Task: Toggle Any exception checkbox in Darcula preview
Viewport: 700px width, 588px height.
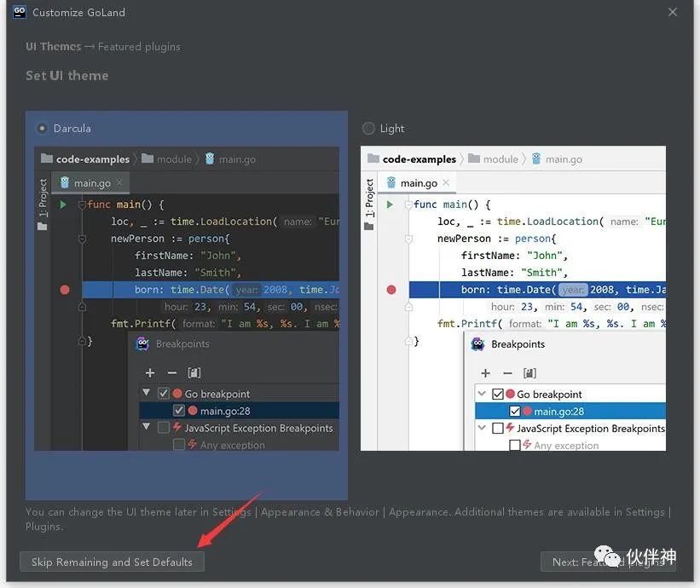Action: click(x=178, y=444)
